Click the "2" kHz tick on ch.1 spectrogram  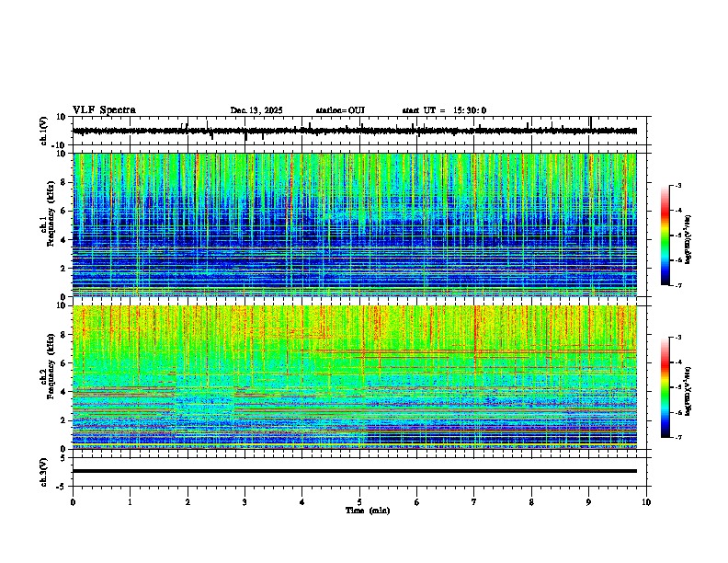(x=64, y=269)
